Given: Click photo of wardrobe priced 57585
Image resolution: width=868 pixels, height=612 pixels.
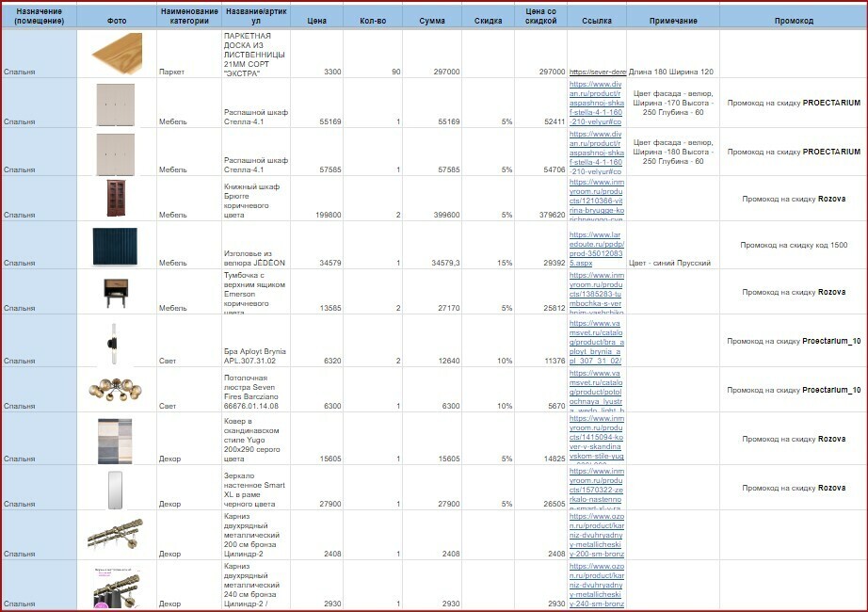Looking at the screenshot, I should pyautogui.click(x=115, y=154).
